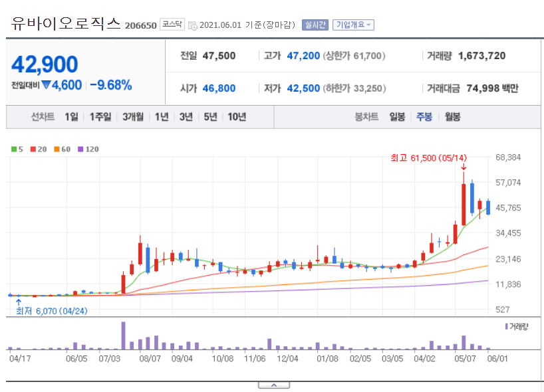544x392 pixels.
Task: Click the calendar-clock icon before the date
Action: coord(193,25)
